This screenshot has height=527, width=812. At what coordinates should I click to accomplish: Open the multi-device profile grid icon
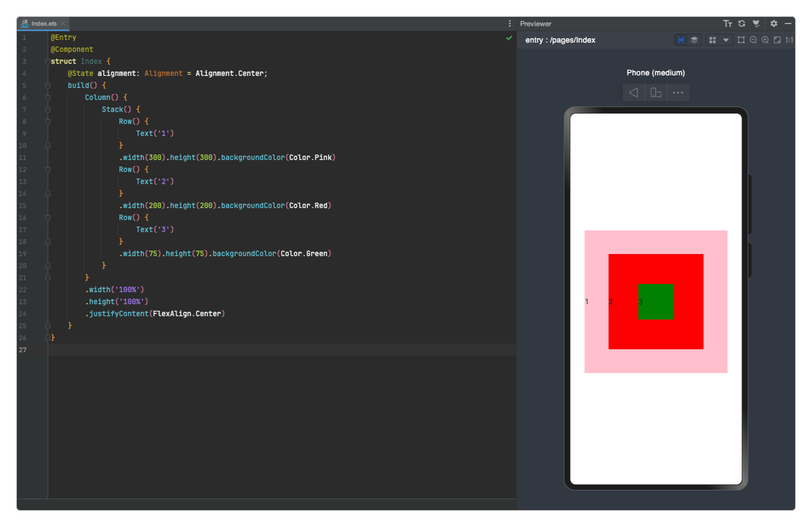712,40
